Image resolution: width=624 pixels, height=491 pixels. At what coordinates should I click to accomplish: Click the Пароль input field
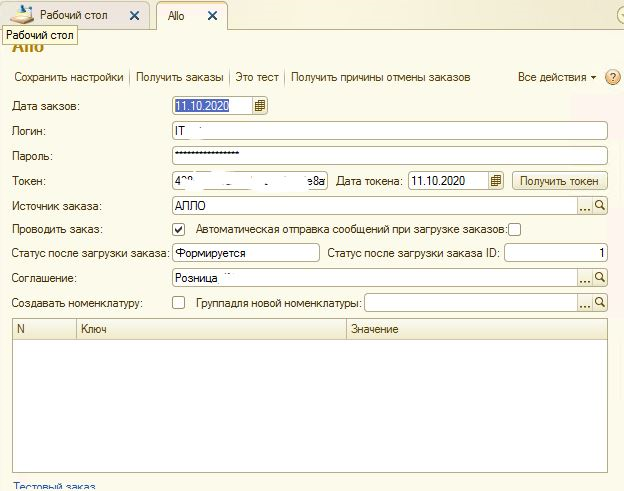(x=390, y=156)
